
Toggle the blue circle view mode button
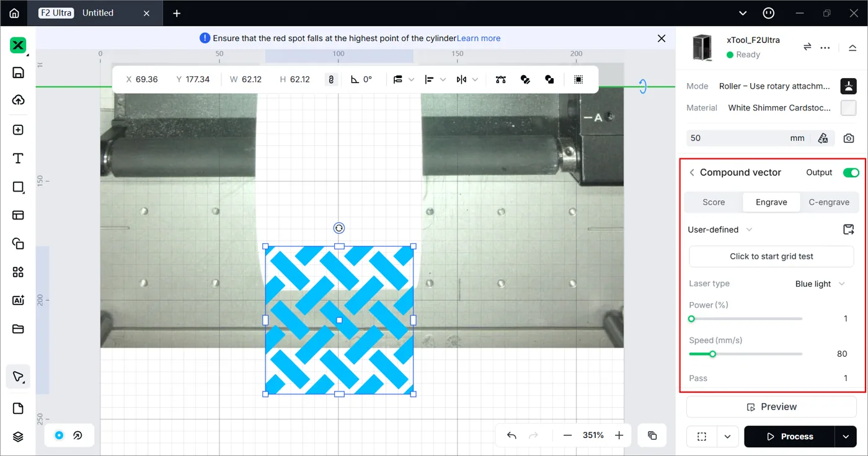pyautogui.click(x=59, y=436)
